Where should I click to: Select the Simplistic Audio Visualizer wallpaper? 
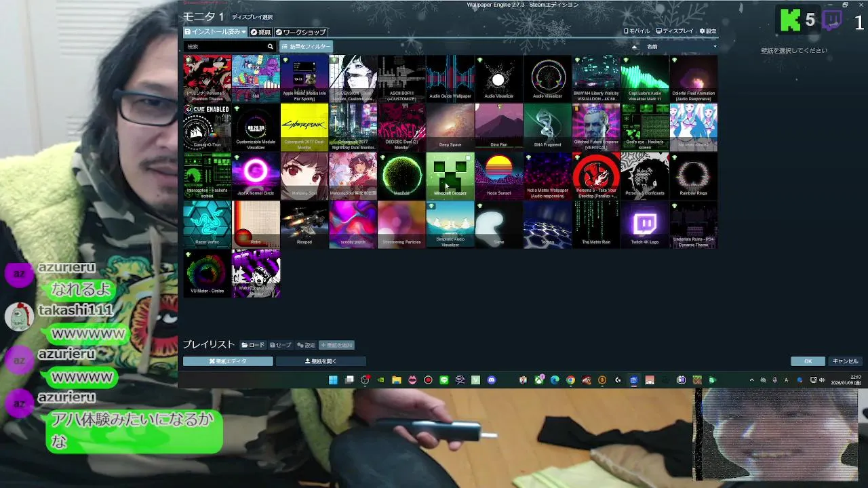[450, 224]
